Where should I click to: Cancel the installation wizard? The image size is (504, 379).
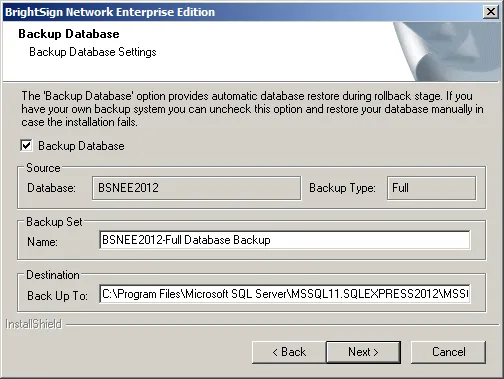449,352
